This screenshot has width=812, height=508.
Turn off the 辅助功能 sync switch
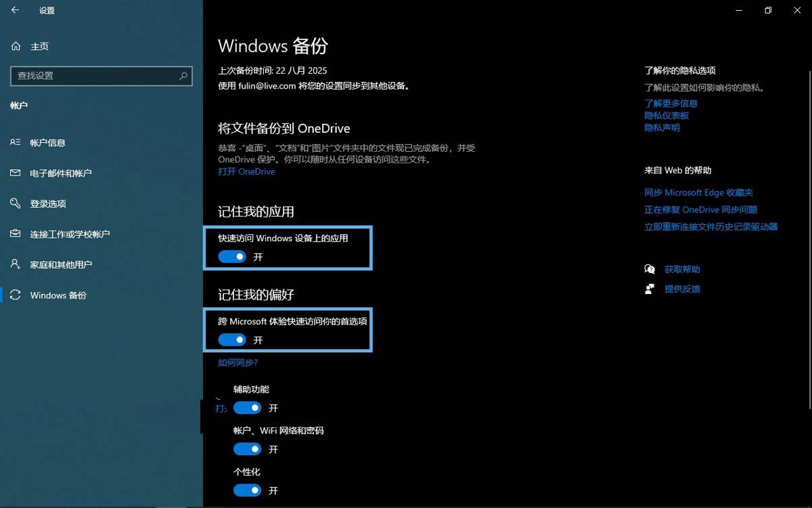[x=247, y=408]
